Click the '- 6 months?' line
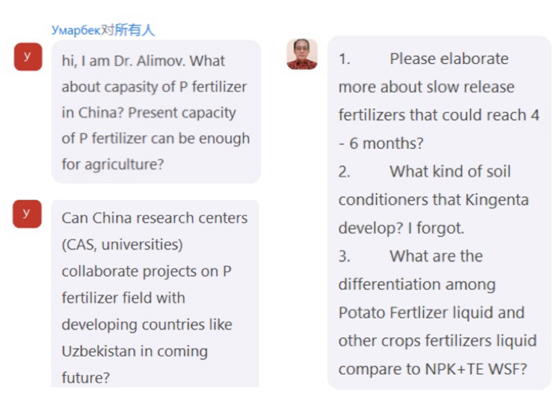The image size is (558, 412). 381,143
